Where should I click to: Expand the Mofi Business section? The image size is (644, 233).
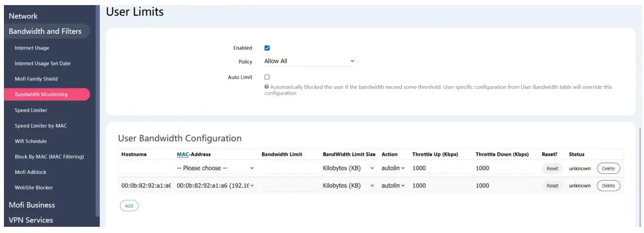(32, 205)
